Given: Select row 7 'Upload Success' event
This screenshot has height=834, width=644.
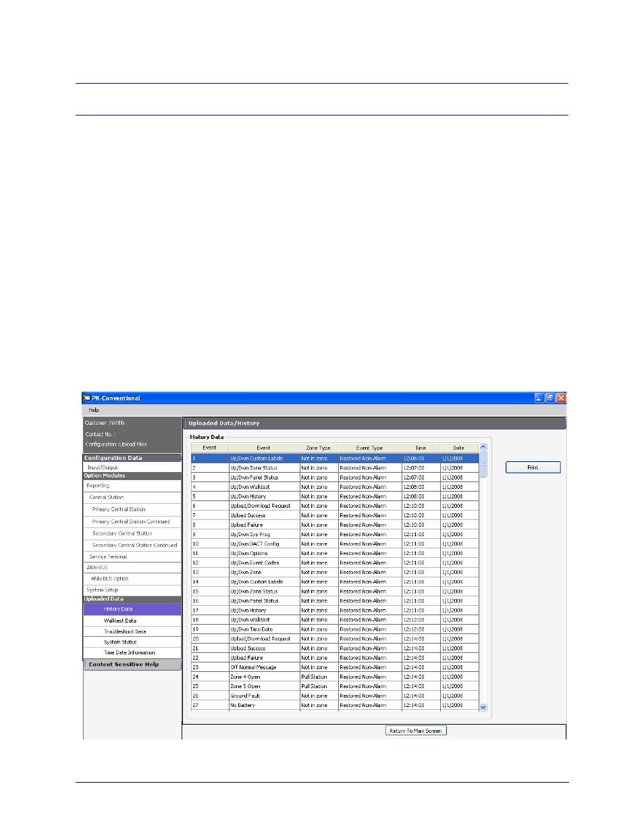Looking at the screenshot, I should tap(335, 515).
